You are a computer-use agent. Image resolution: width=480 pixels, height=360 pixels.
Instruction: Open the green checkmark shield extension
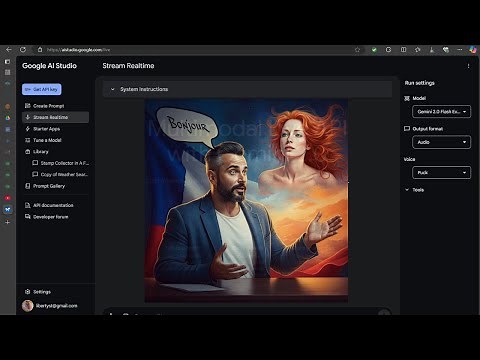coord(374,50)
